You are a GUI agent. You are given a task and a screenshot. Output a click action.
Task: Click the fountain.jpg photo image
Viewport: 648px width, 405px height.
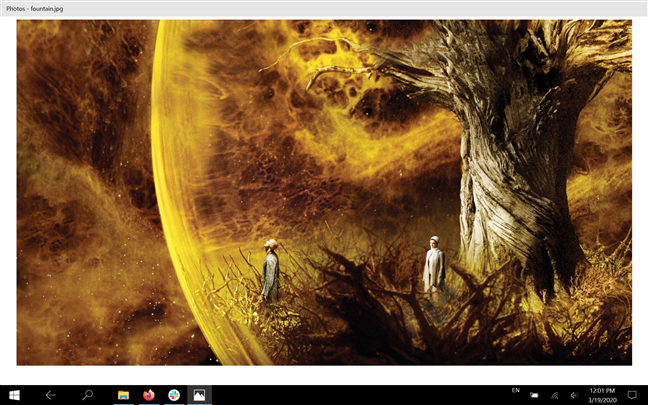click(x=324, y=193)
